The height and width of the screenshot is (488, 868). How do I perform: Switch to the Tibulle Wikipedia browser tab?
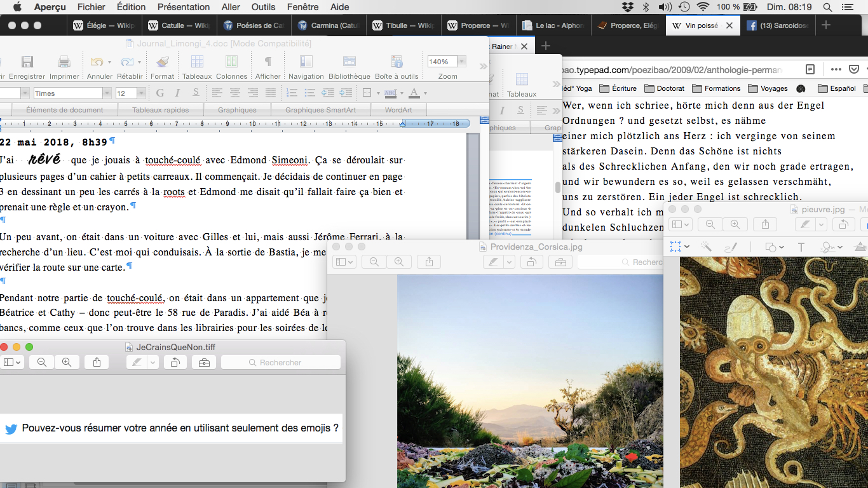[x=403, y=25]
